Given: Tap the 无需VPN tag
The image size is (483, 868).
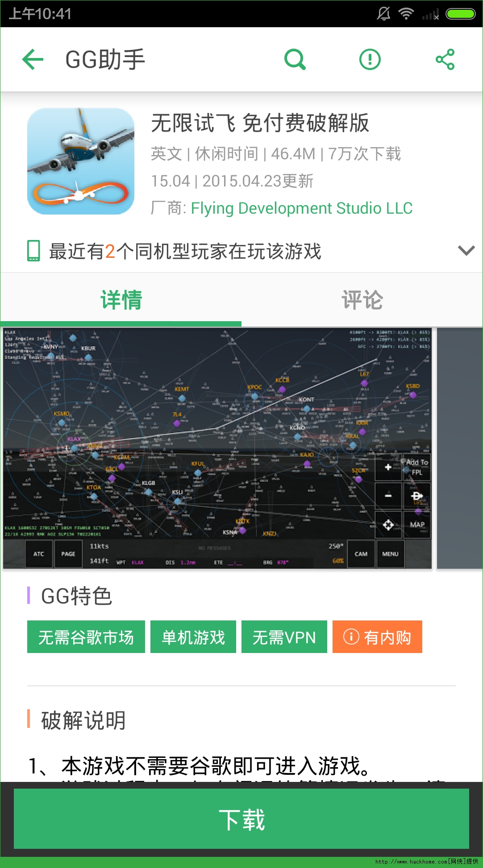Looking at the screenshot, I should click(284, 637).
